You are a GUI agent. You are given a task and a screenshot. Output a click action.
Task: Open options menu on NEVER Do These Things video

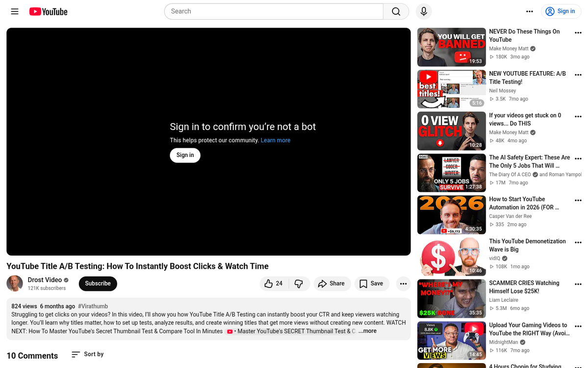(x=578, y=32)
